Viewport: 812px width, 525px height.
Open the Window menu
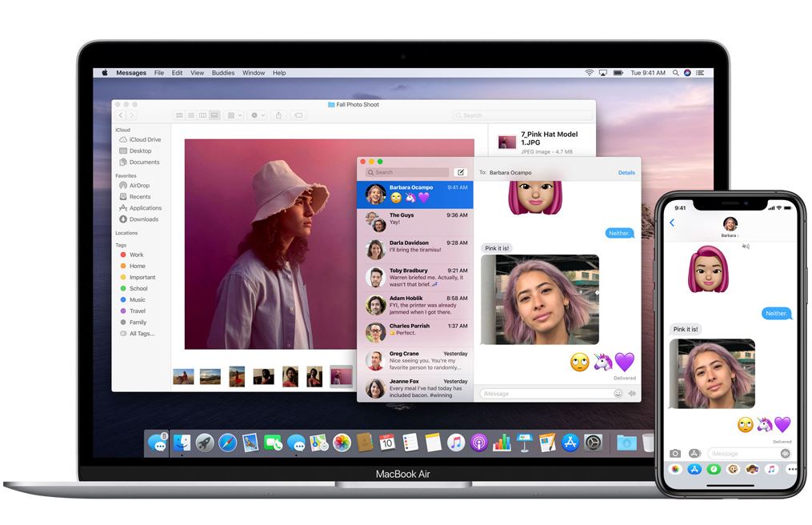point(254,73)
